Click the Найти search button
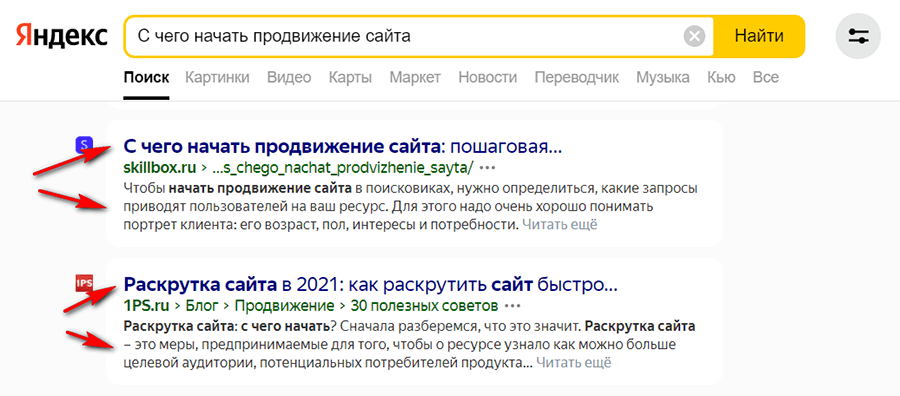Screen dimensions: 900x396 759,37
